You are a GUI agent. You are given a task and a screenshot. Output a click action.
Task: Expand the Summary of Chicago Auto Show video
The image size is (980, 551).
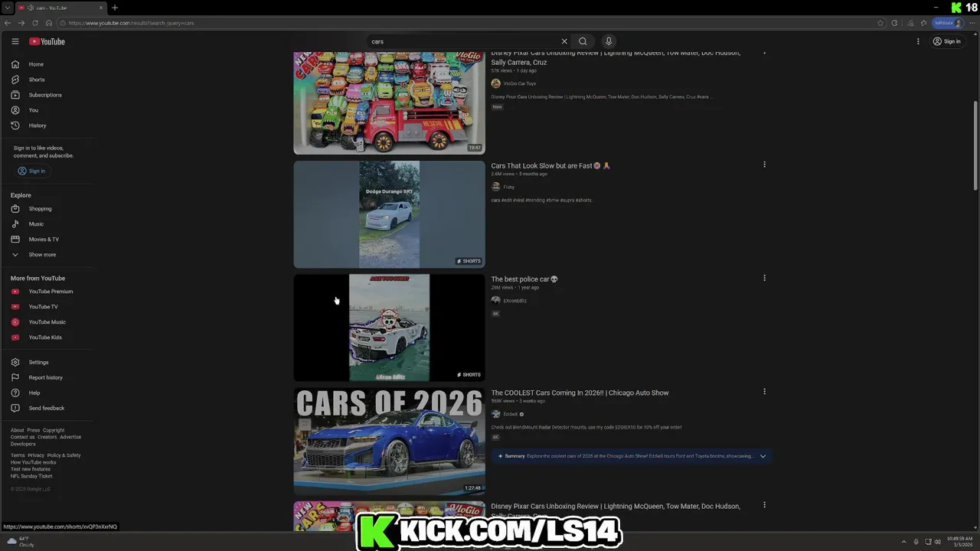coord(763,456)
